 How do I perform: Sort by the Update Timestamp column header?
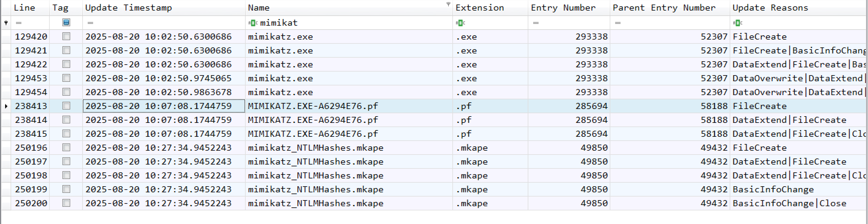click(x=128, y=8)
